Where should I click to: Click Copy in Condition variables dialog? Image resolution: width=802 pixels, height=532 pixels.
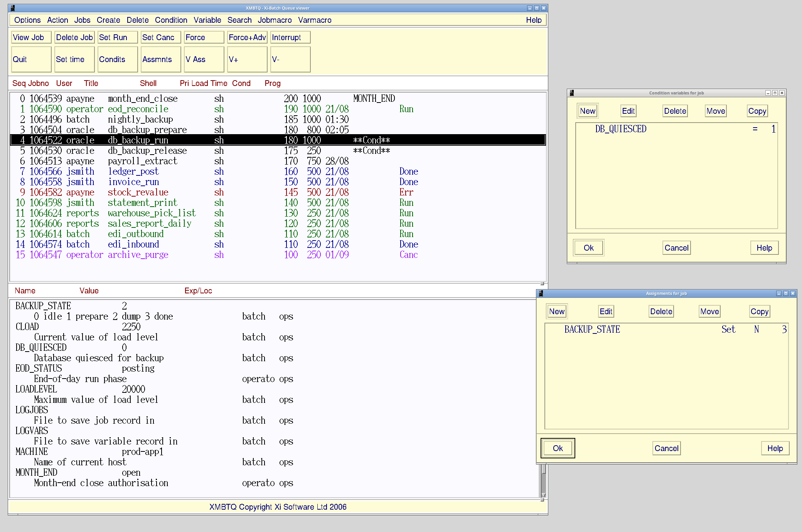point(757,111)
